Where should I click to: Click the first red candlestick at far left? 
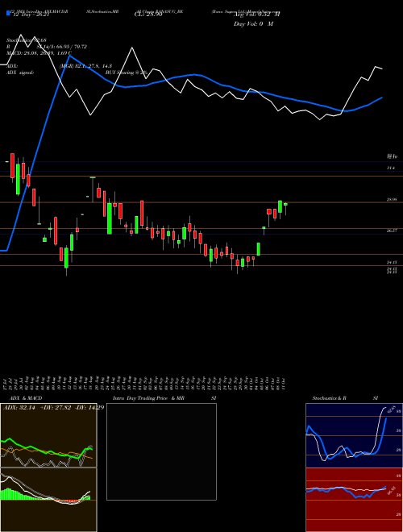pos(12,165)
